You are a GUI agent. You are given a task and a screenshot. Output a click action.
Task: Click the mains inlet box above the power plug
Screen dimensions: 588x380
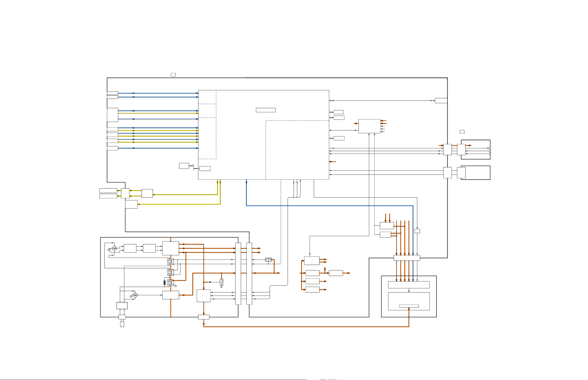coord(122,317)
